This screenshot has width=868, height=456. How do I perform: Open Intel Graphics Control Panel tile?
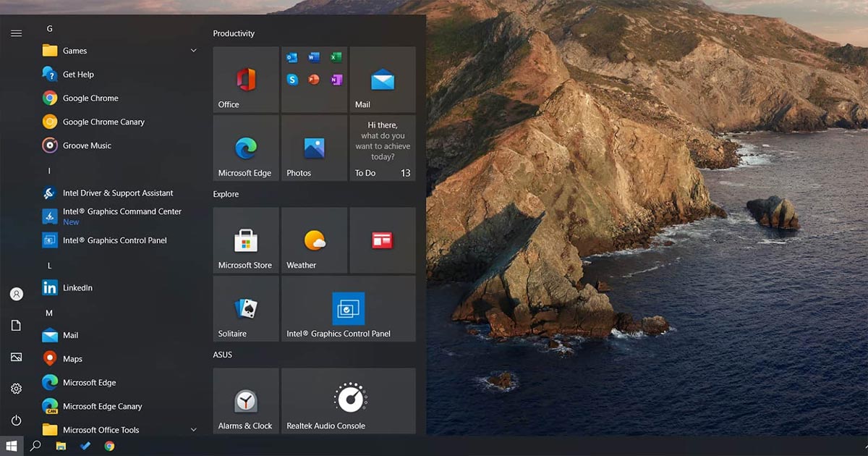tap(348, 308)
